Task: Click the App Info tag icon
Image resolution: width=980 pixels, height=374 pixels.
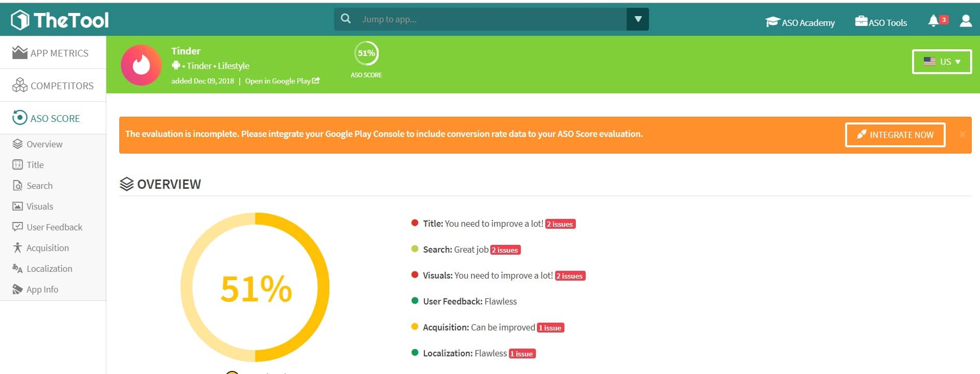Action: tap(18, 289)
